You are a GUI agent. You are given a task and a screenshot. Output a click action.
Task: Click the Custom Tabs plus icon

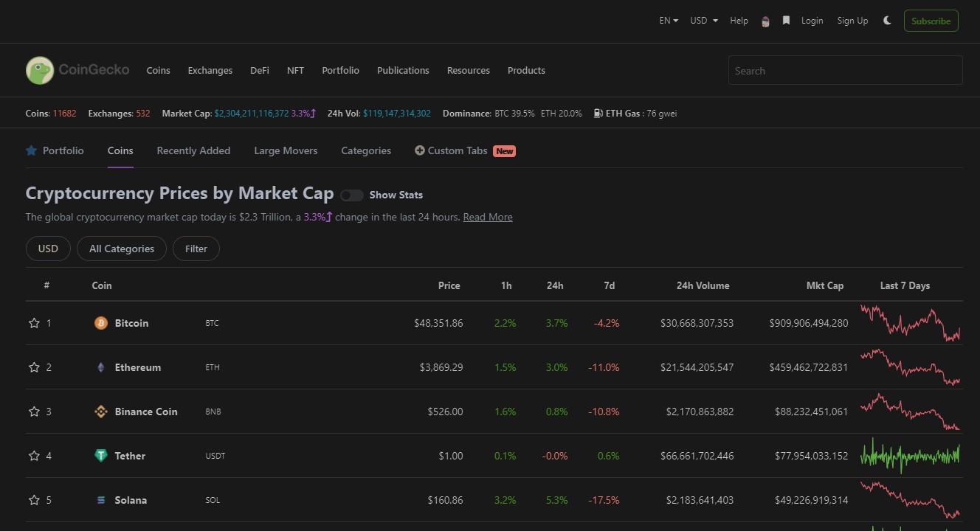420,150
